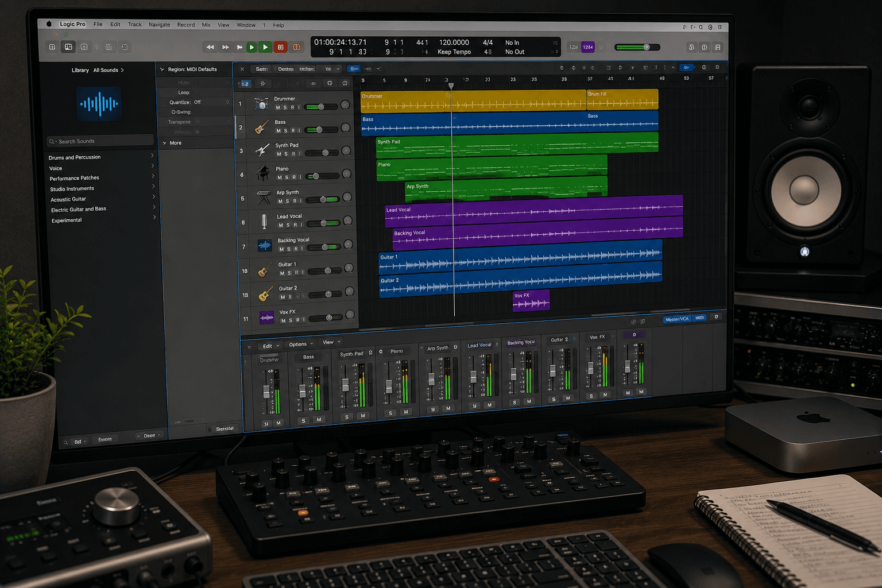Click the Lead Vocal track pan knob
This screenshot has height=588, width=882.
(347, 221)
